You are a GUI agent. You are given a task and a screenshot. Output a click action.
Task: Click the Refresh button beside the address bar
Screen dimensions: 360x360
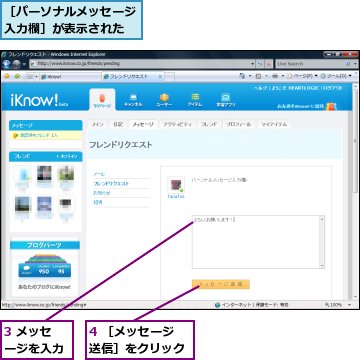[x=260, y=63]
